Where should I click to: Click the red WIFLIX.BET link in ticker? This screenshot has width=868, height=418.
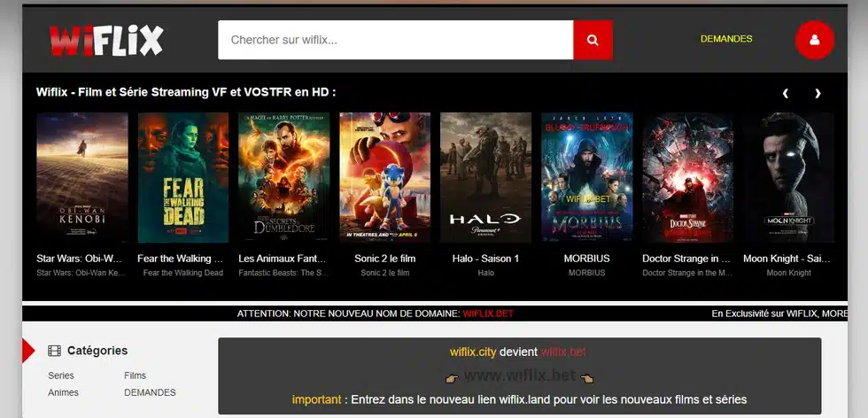click(x=488, y=313)
